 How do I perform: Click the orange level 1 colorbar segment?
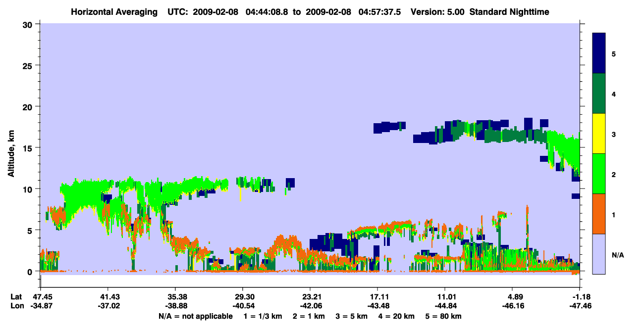(x=599, y=214)
